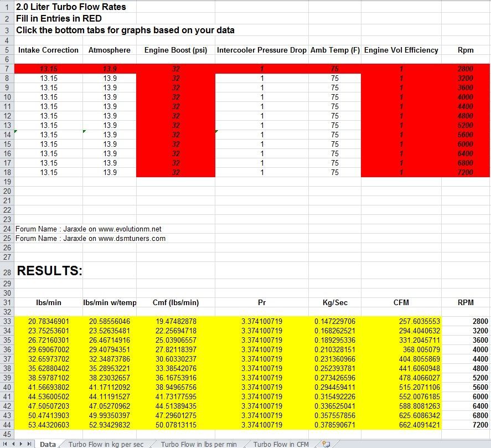This screenshot has width=491, height=448.
Task: Select the Engine Vol Efficiency header cell
Action: tap(401, 50)
